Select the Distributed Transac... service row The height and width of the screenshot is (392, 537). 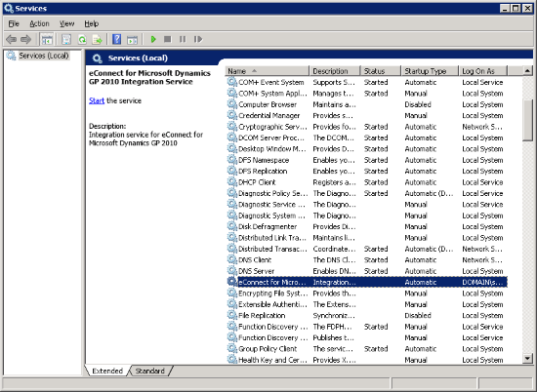coord(367,249)
